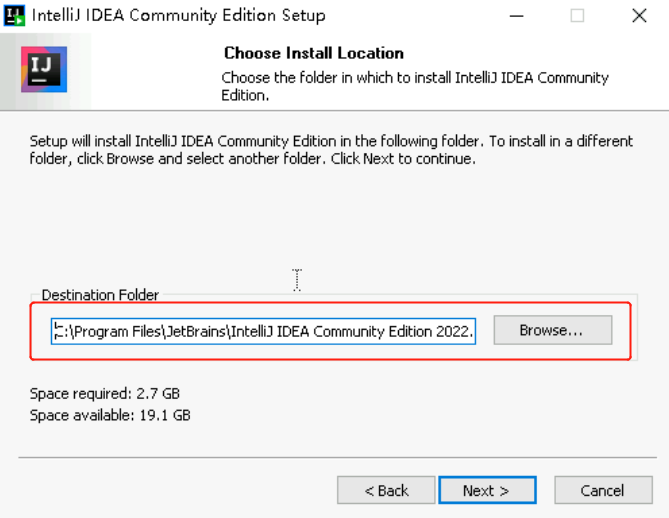Click the IJ logo in the header

(x=44, y=70)
